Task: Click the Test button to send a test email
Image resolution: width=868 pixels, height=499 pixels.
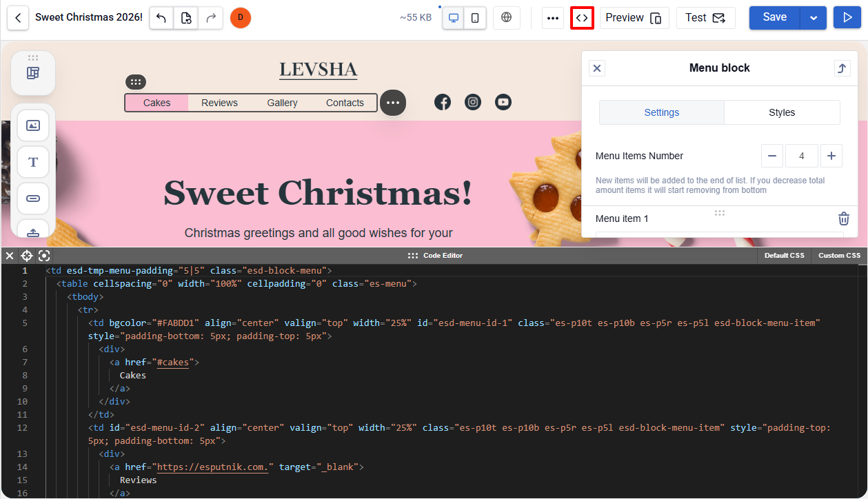Action: [705, 17]
